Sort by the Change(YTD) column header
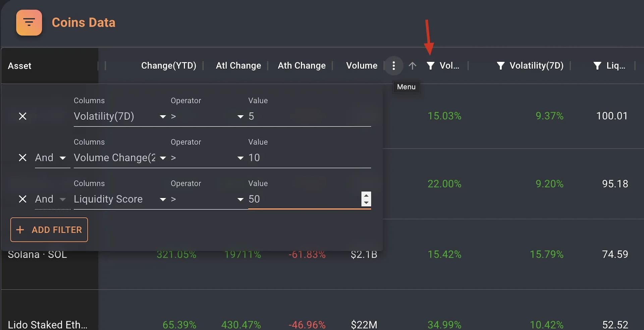Viewport: 644px width, 330px height. 168,66
